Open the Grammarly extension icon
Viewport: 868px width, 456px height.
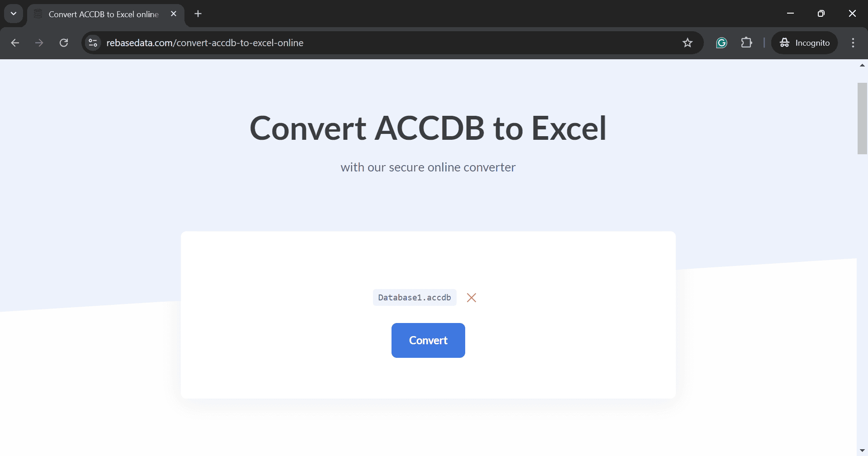722,43
